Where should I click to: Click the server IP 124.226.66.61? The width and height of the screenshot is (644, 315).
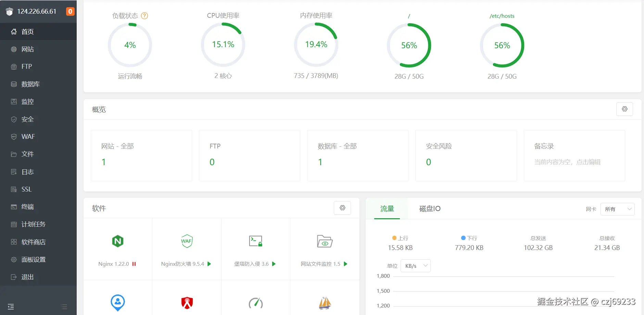click(37, 11)
